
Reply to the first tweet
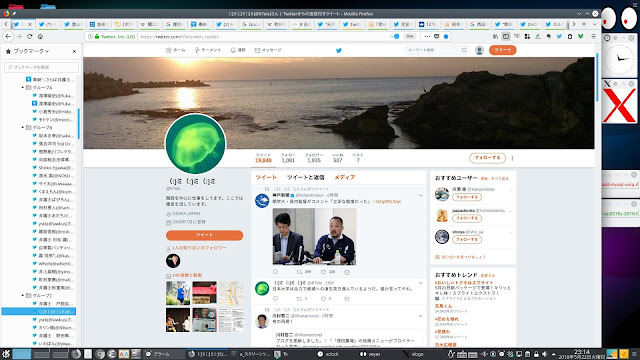[276, 272]
